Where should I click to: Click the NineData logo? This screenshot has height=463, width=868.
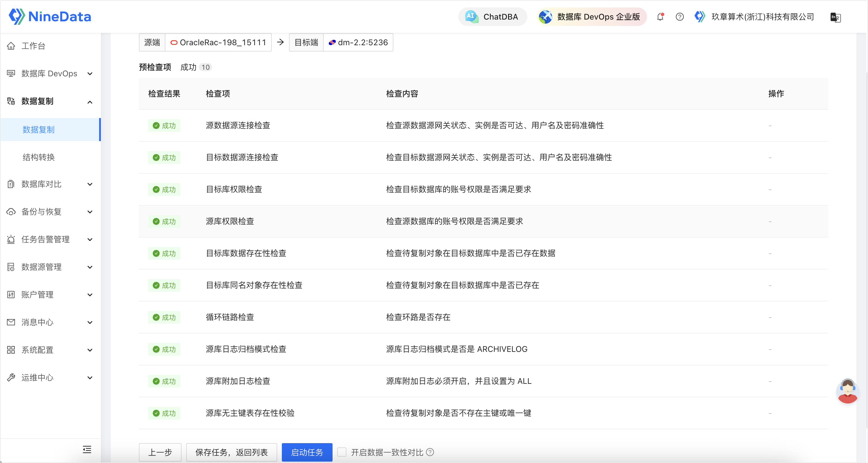[50, 16]
